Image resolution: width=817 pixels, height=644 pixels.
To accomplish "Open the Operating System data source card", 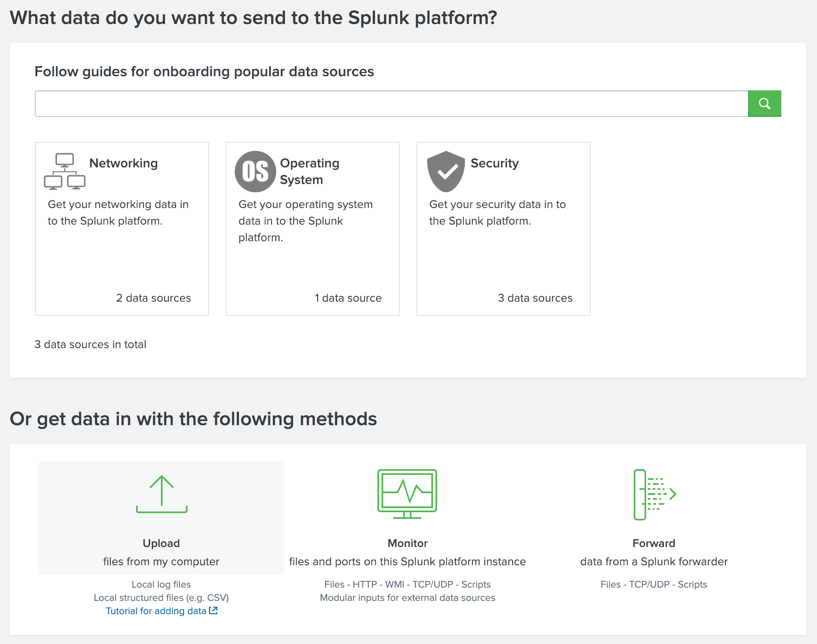I will click(312, 228).
